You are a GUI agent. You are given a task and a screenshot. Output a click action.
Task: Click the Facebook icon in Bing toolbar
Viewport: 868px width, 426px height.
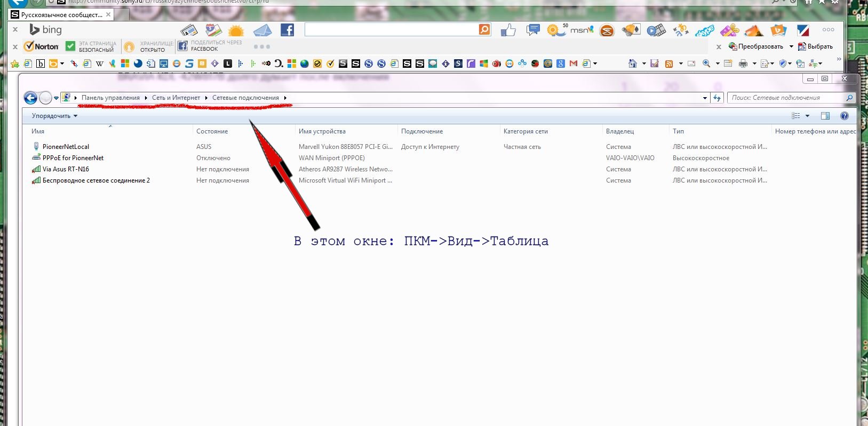[x=287, y=30]
